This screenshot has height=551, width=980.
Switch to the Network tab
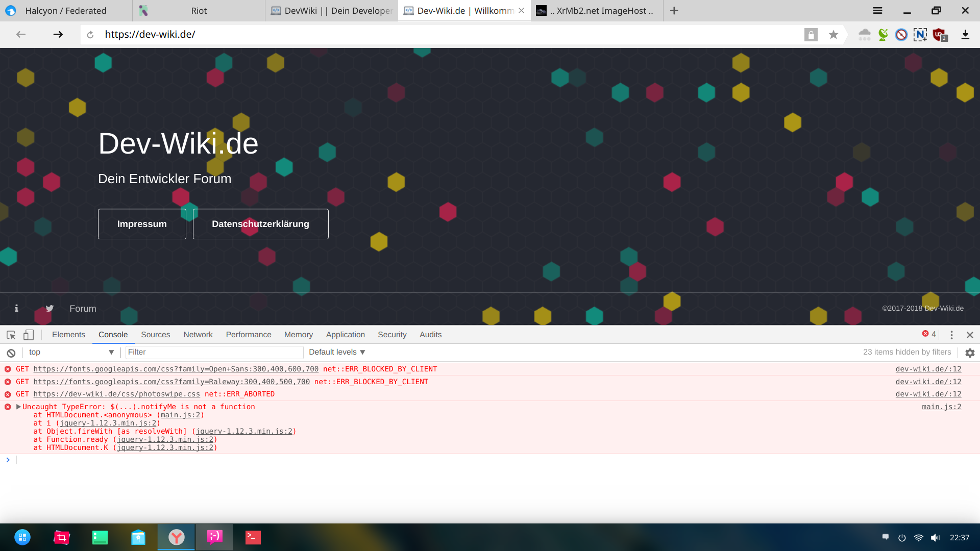198,335
